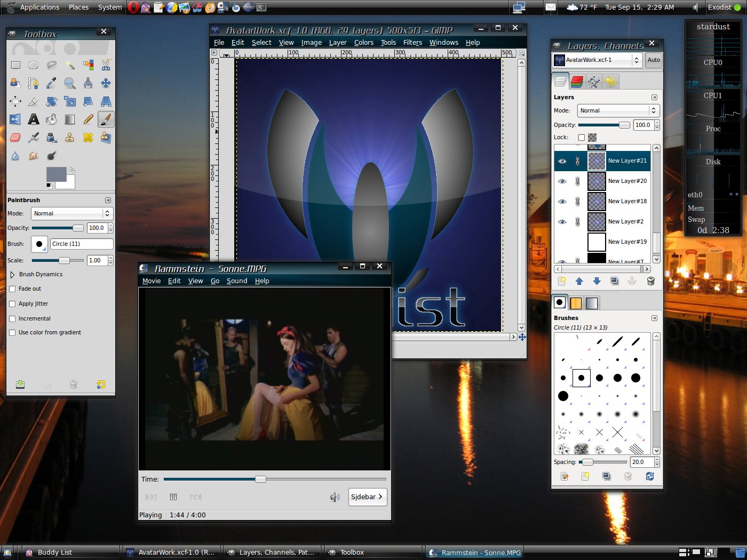Enable the Fade out checkbox

tap(12, 289)
